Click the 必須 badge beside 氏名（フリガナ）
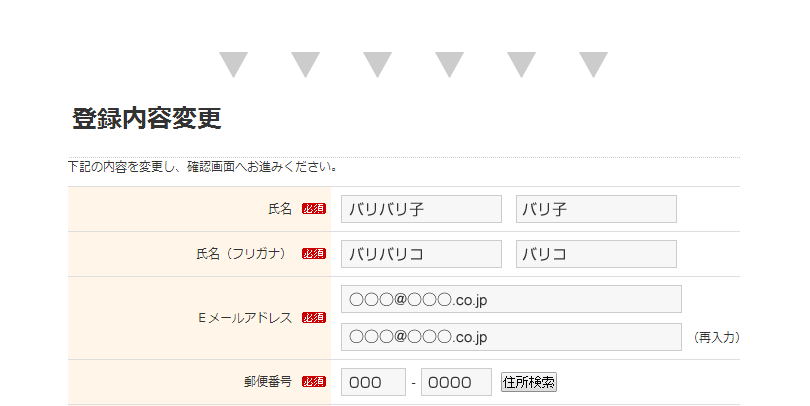Image resolution: width=810 pixels, height=406 pixels. tap(314, 254)
